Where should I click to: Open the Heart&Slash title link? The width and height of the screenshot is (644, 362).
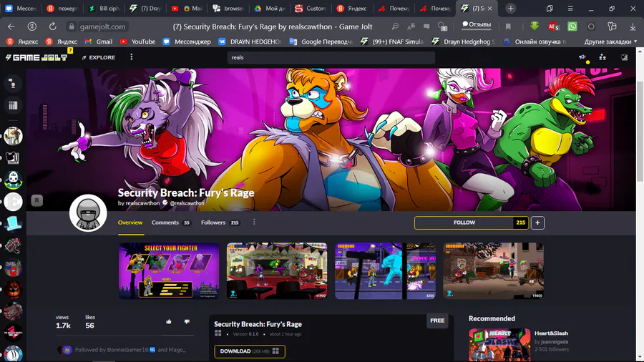point(551,333)
